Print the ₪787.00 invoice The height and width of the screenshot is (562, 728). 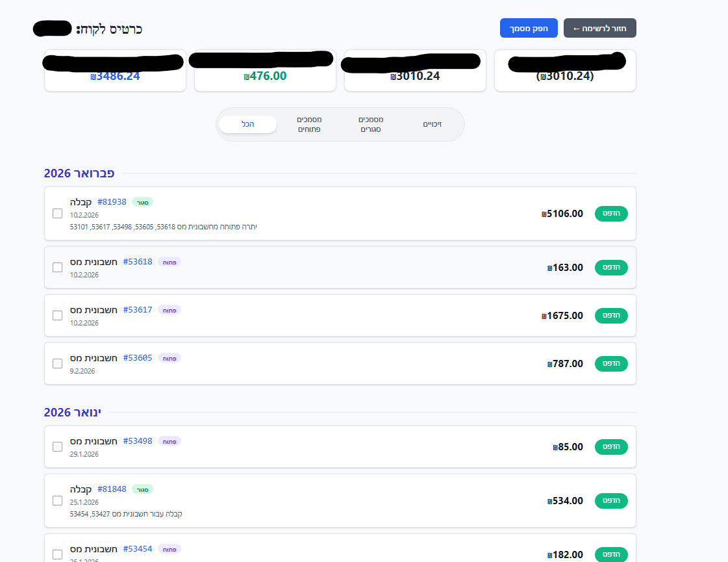pyautogui.click(x=611, y=363)
